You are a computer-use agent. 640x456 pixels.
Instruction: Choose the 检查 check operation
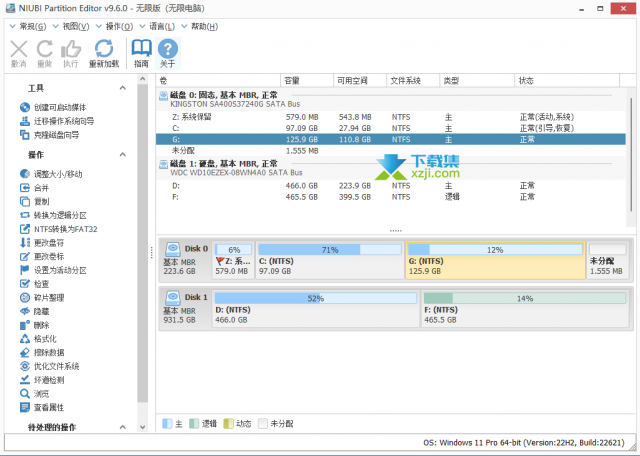pos(34,284)
